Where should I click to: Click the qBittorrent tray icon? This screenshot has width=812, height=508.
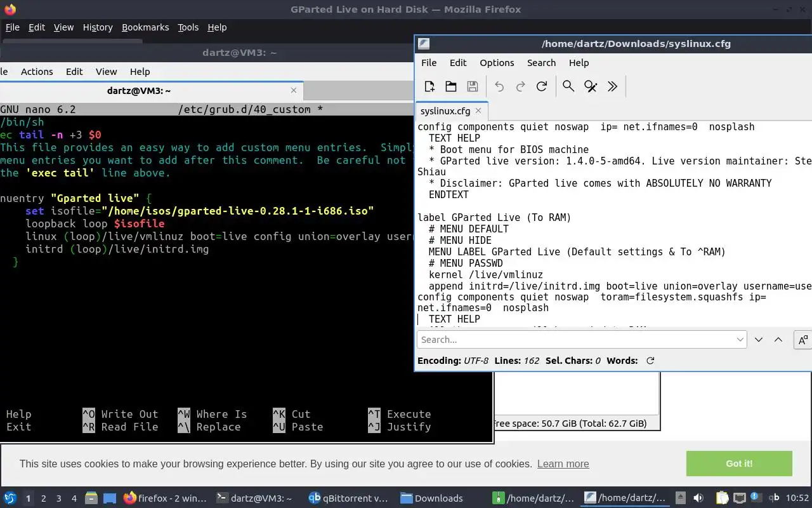774,498
